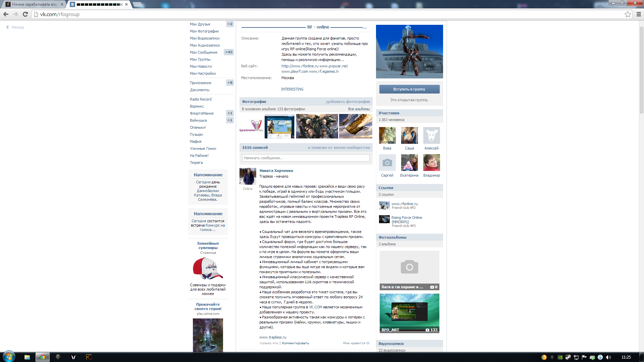The width and height of the screenshot is (644, 362).
Task: Click the volume speaker tray icon
Action: (608, 357)
